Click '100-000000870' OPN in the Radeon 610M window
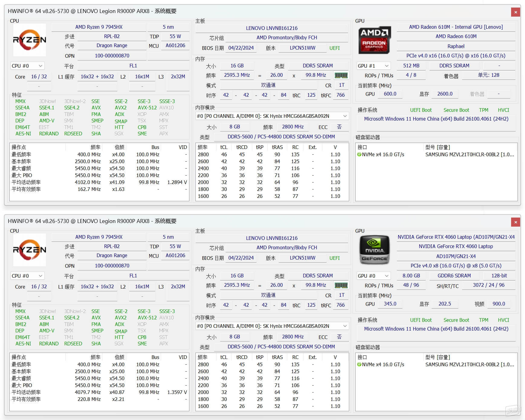The height and width of the screenshot is (420, 525). point(112,56)
